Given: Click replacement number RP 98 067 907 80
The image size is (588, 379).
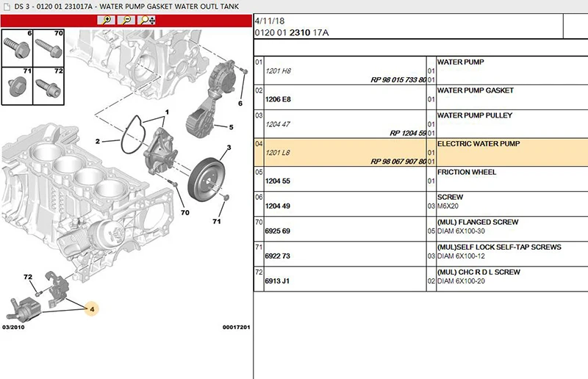Looking at the screenshot, I should click(x=398, y=162).
